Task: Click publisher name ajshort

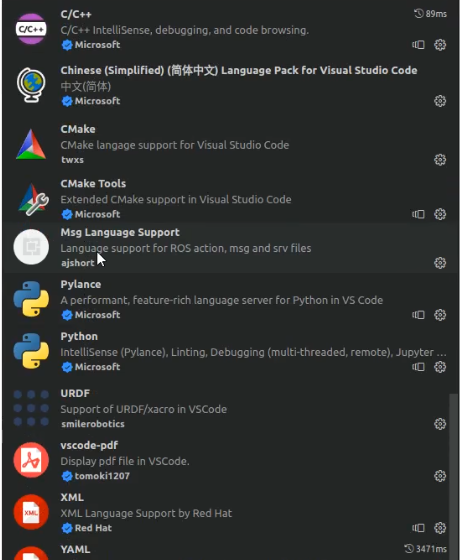Action: pyautogui.click(x=78, y=263)
